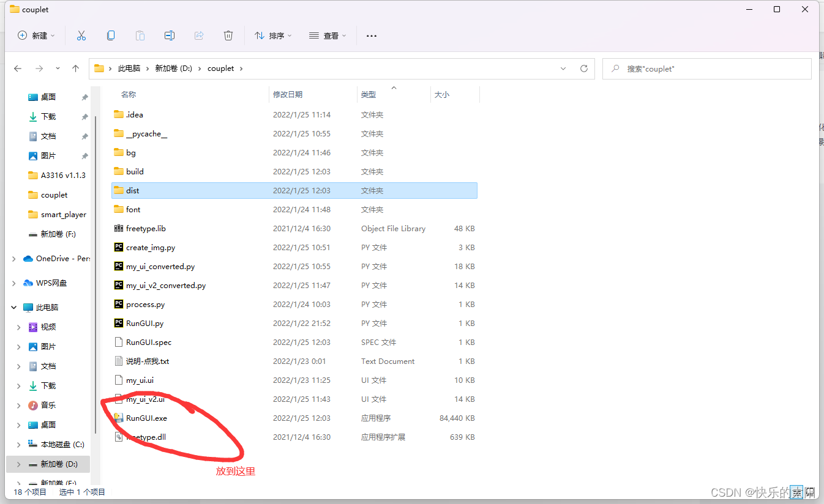Sort by the 类型 column header
The width and height of the screenshot is (824, 504).
coord(369,94)
